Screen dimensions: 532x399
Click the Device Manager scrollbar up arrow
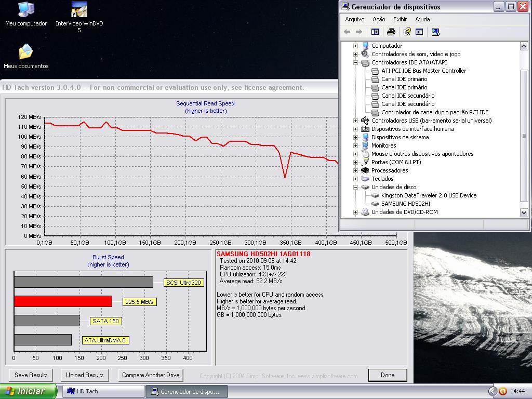pos(524,46)
